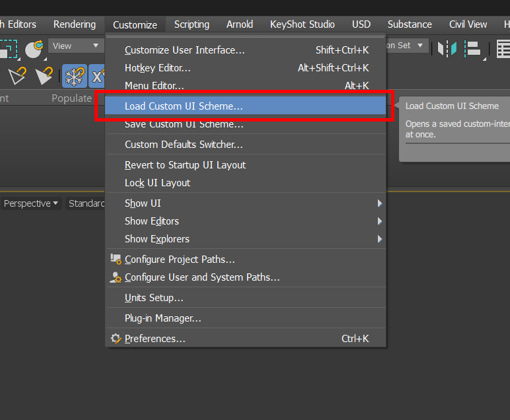The image size is (510, 420).
Task: Open the Menu Editor entry
Action: tap(246, 85)
